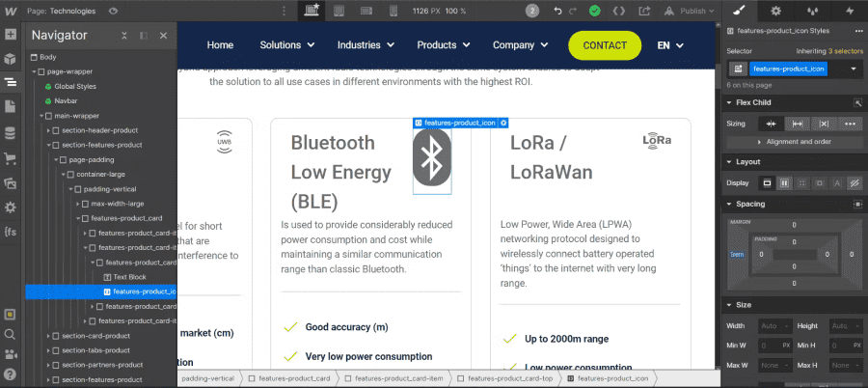Expand section-header-product in Navigator

[48, 130]
